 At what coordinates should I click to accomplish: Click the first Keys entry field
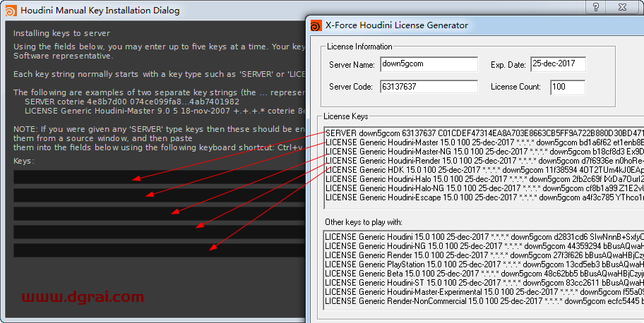[x=160, y=177]
